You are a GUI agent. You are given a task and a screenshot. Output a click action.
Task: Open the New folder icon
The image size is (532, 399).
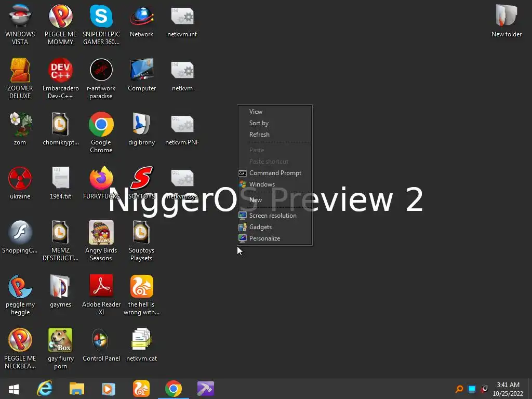tap(507, 21)
